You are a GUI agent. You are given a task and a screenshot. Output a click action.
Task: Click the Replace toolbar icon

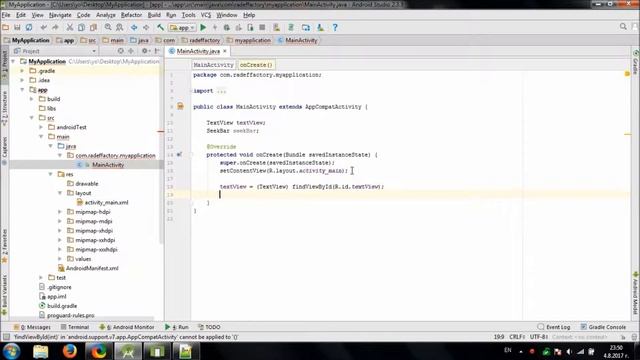[120, 27]
